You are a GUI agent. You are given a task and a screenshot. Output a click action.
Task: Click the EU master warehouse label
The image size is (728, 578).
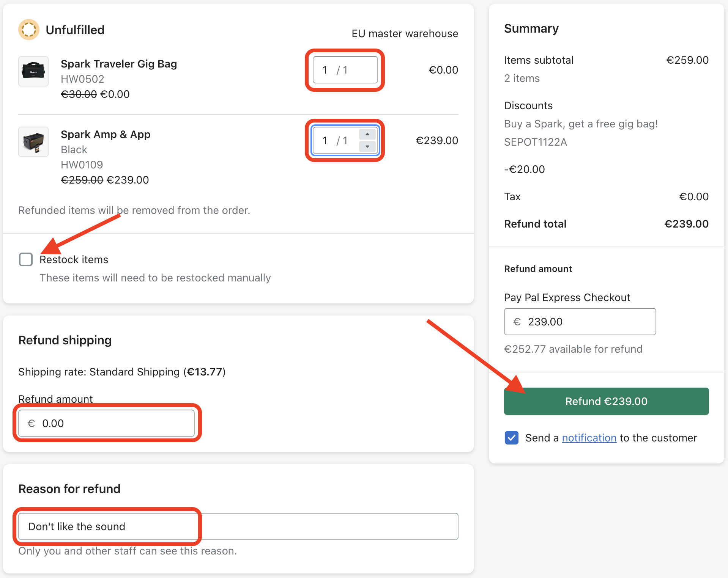[405, 33]
